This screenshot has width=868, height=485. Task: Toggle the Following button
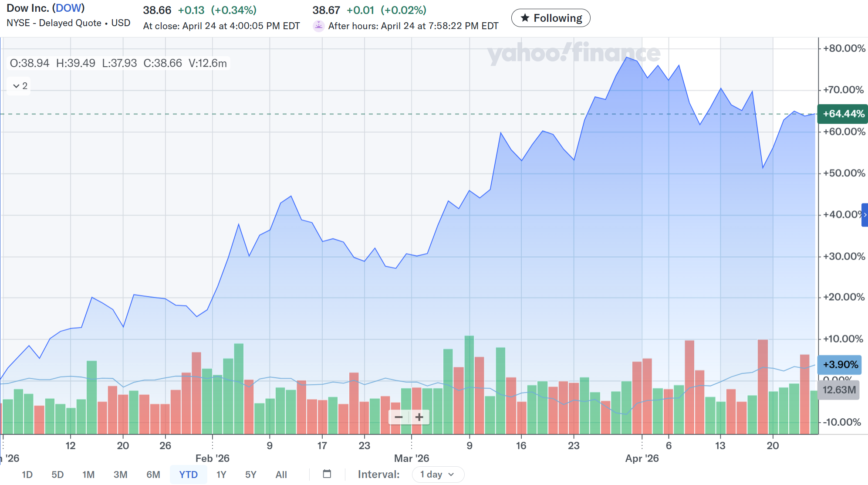click(x=551, y=18)
